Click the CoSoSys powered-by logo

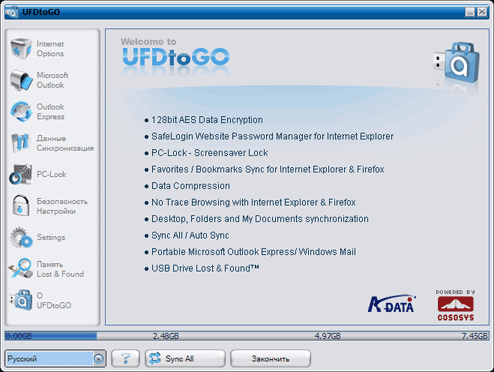(x=455, y=305)
